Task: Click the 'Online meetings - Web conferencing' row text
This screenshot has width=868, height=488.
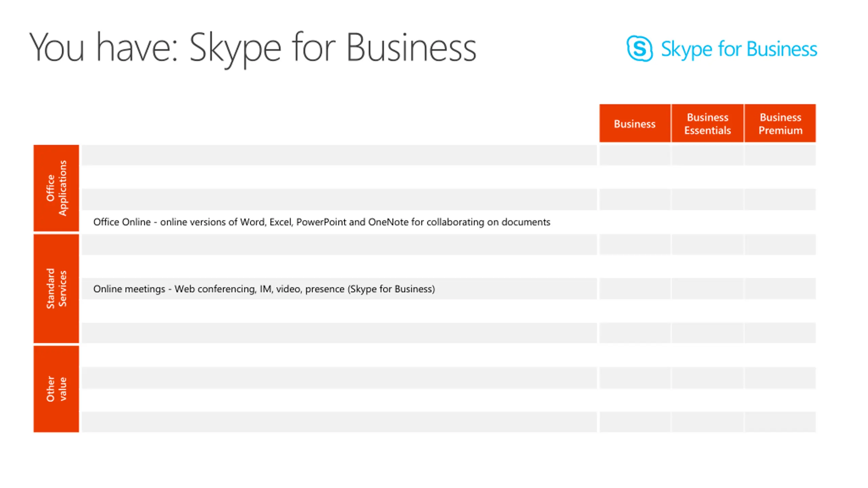Action: 264,289
